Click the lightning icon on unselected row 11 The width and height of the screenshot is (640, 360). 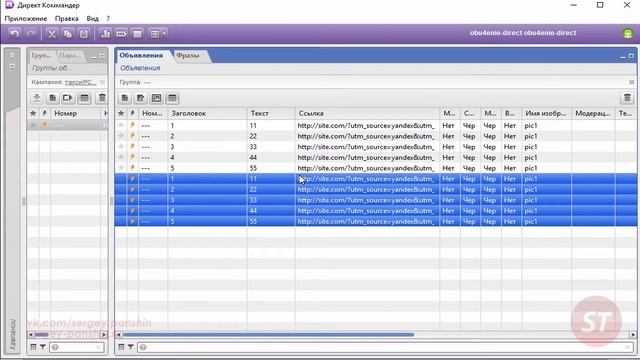click(133, 125)
